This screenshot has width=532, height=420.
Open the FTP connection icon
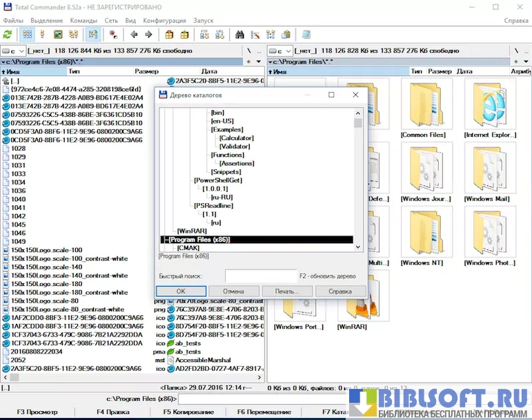[204, 34]
